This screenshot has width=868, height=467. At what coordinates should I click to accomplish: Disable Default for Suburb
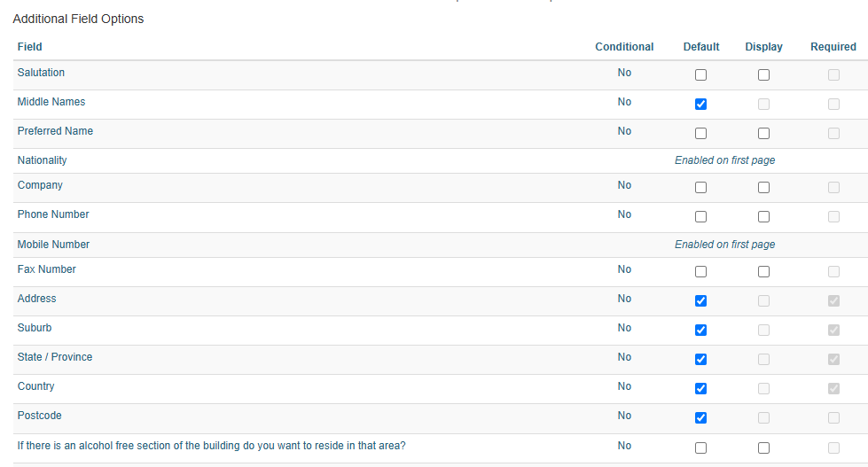[700, 331]
